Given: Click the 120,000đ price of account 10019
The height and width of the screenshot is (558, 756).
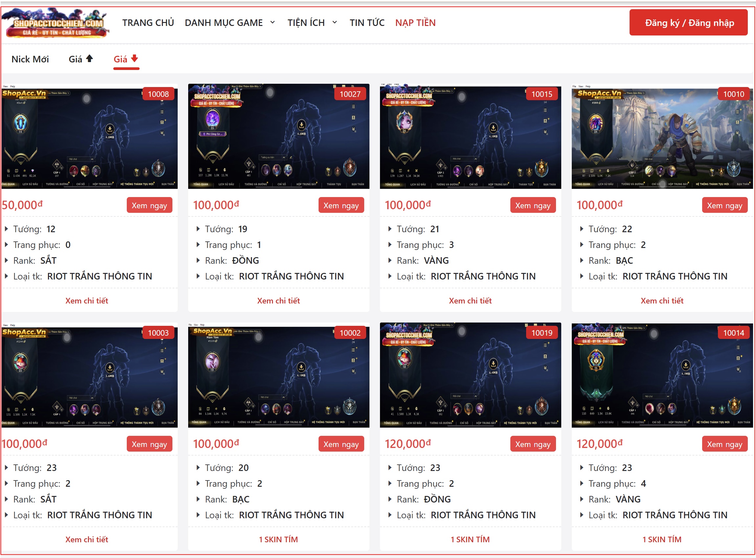Looking at the screenshot, I should point(408,444).
